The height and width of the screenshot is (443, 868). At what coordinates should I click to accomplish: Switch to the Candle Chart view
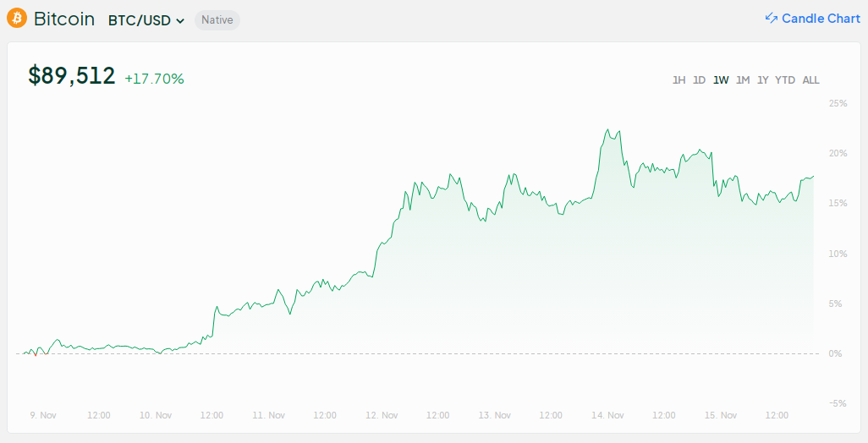pyautogui.click(x=820, y=19)
